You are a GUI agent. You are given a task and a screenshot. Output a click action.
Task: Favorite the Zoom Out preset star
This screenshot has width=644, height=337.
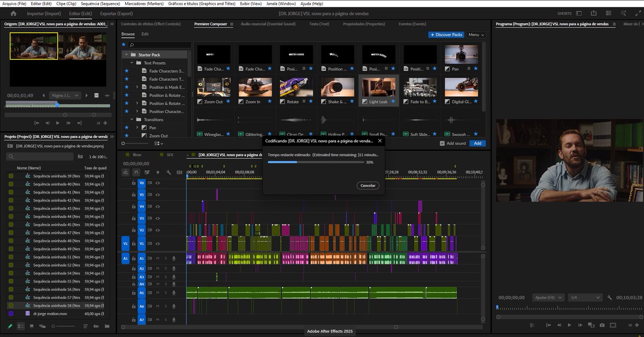pos(228,101)
